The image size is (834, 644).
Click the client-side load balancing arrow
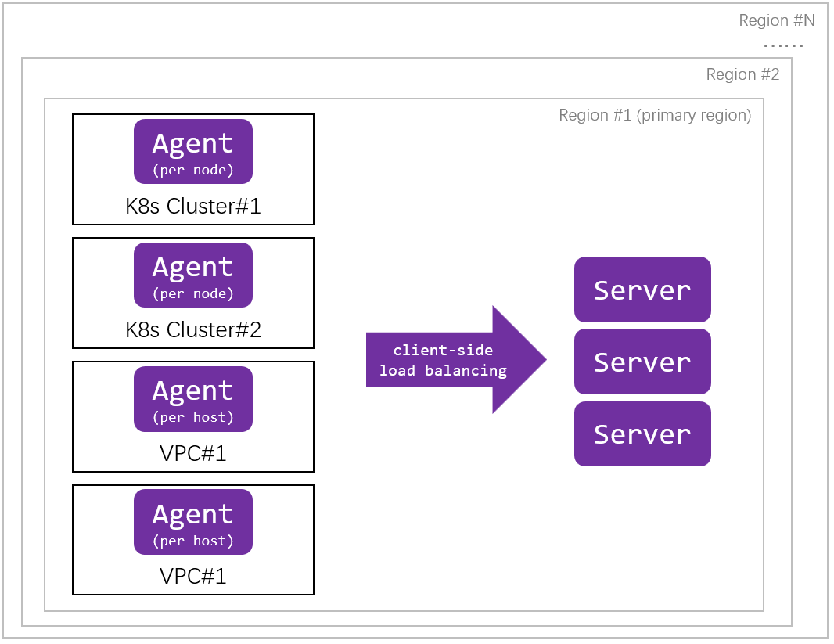(444, 360)
